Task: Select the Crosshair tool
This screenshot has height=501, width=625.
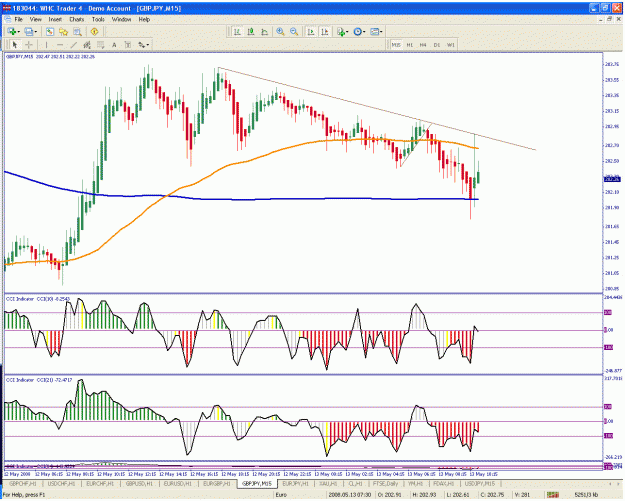Action: click(x=29, y=45)
